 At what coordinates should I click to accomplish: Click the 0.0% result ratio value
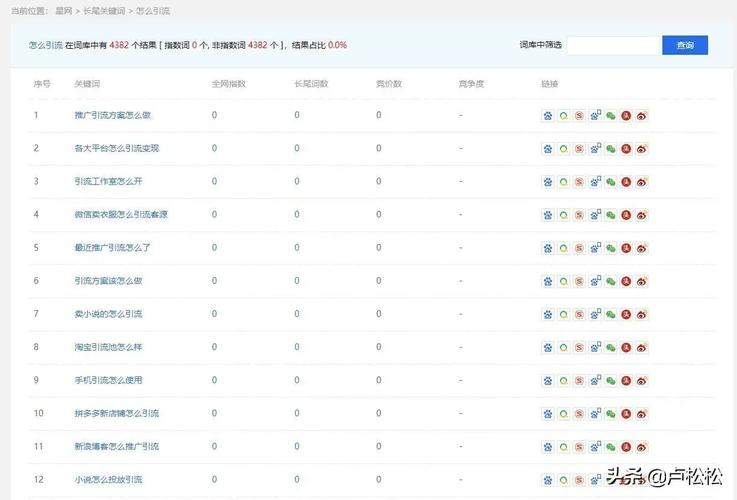337,45
